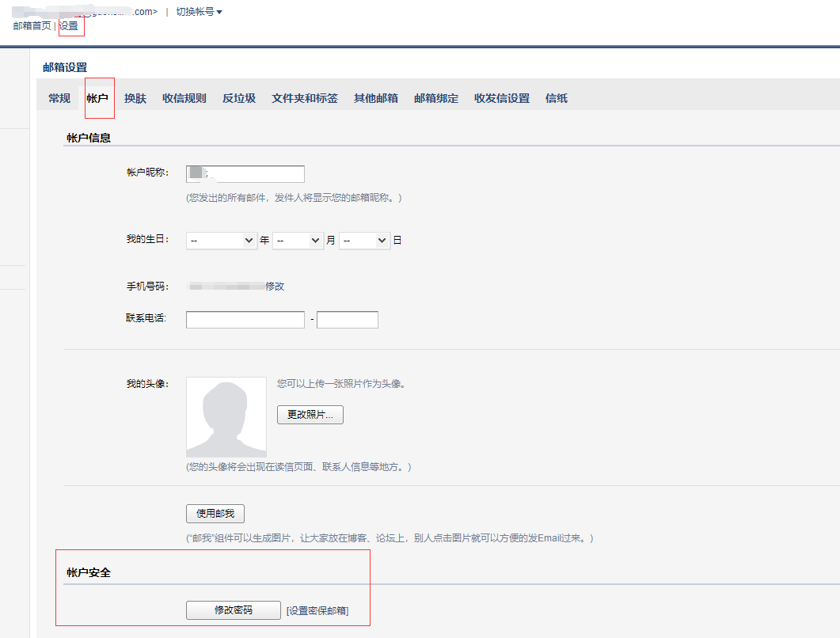Open the birthday year dropdown
This screenshot has width=840, height=638.
(221, 241)
